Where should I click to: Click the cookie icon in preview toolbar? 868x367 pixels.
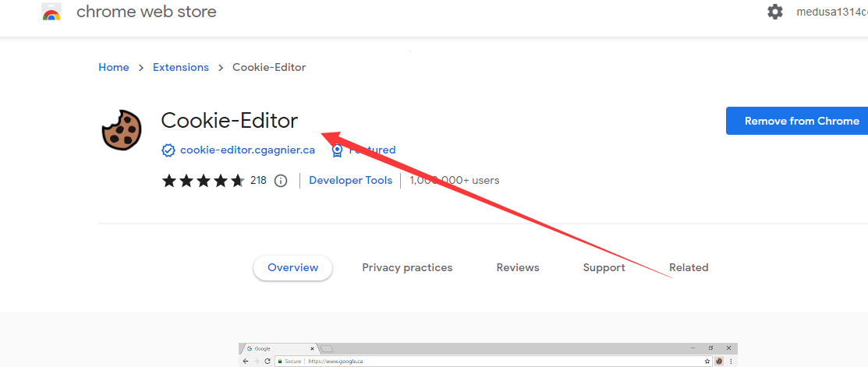click(x=718, y=362)
